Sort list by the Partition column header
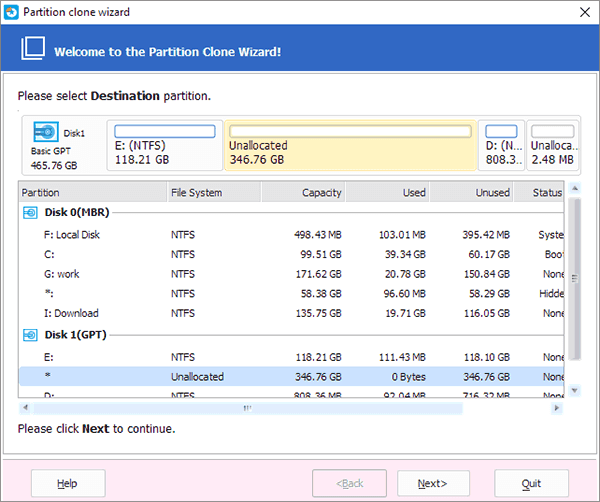This screenshot has width=600, height=502. coord(92,192)
